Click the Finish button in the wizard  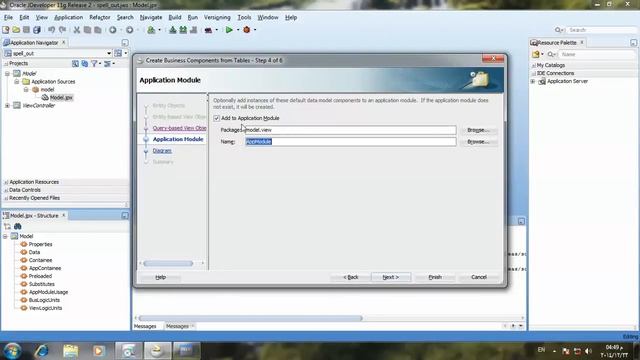tap(435, 277)
